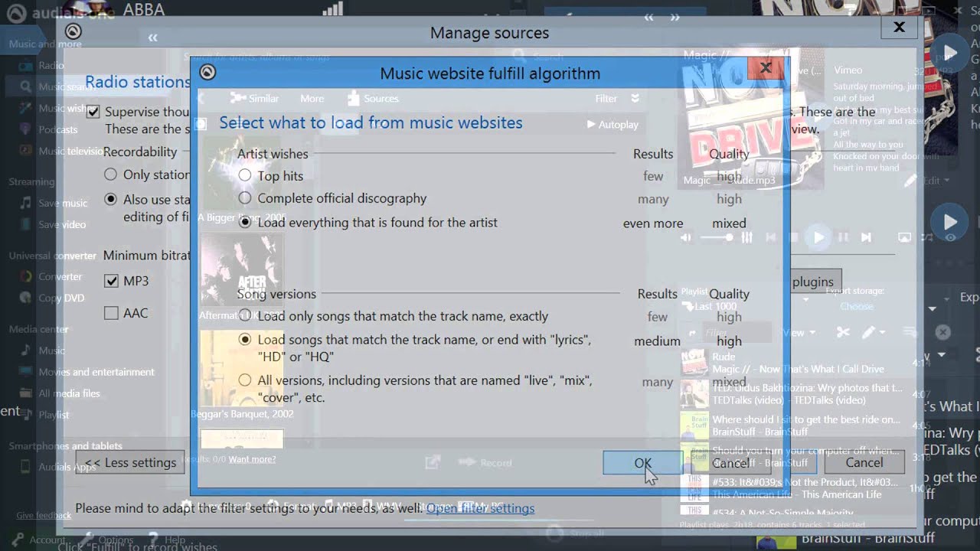980x551 pixels.
Task: Click the Audials logo in Manage sources title bar
Action: (x=73, y=31)
